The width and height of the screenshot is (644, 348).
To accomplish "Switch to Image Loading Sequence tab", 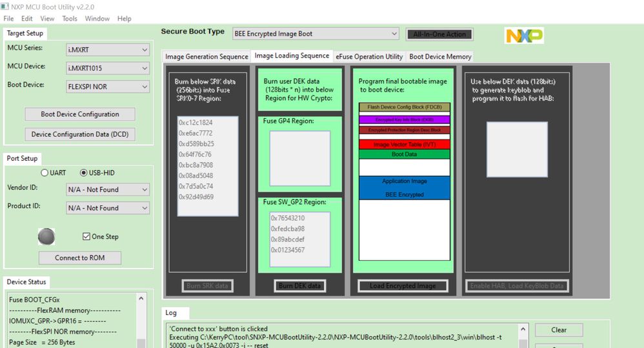I will pyautogui.click(x=292, y=56).
